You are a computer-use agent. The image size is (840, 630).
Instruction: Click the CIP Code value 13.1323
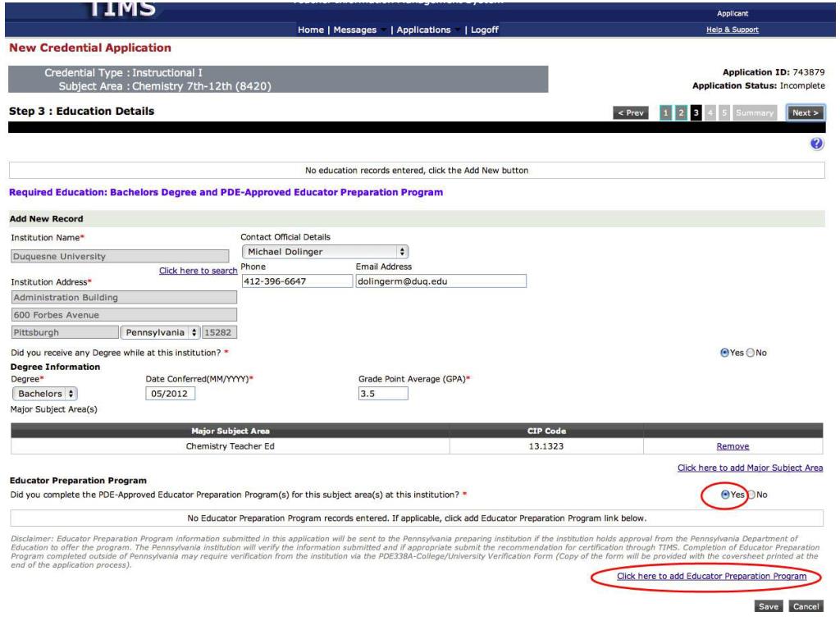[546, 446]
